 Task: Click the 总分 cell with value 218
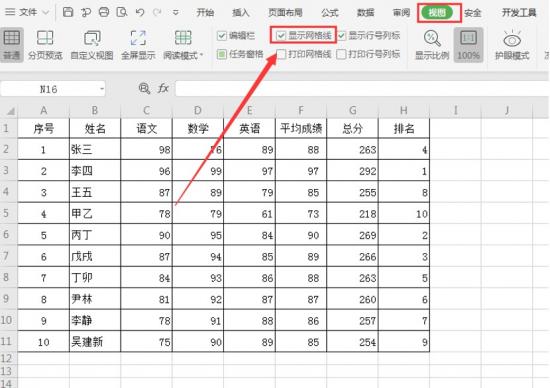[353, 214]
